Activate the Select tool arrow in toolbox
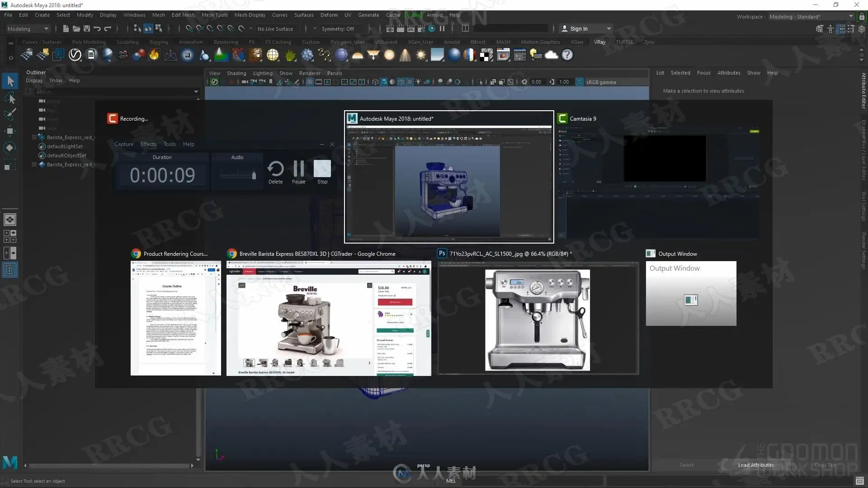The width and height of the screenshot is (868, 488). point(10,81)
